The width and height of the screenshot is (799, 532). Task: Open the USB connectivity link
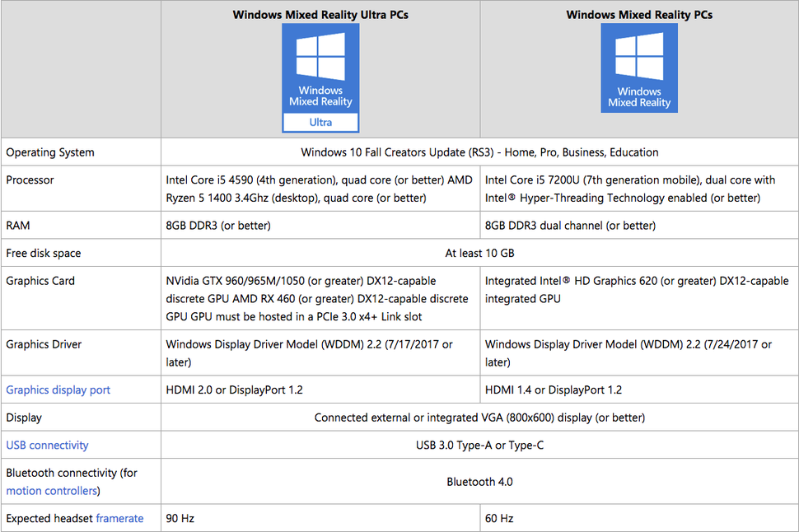click(x=48, y=445)
